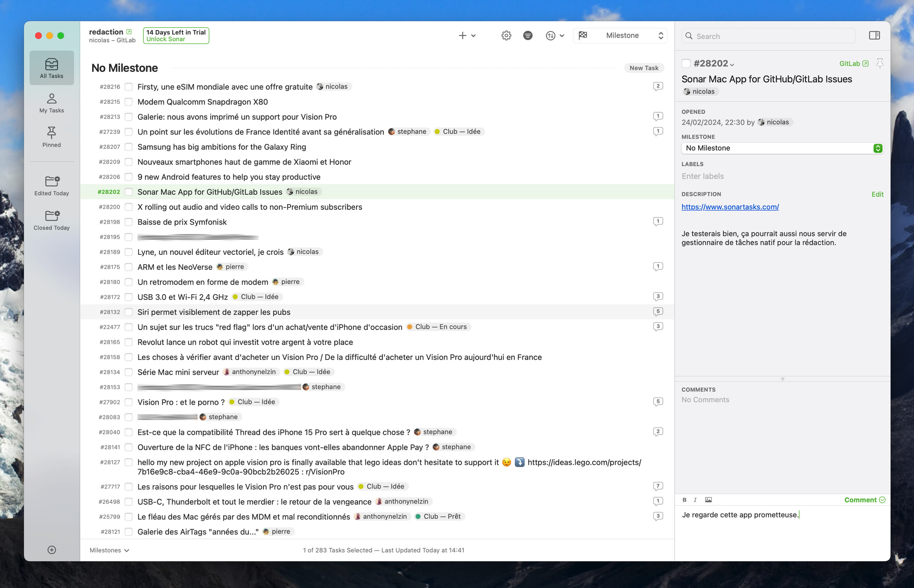Open the settings gear in the toolbar
This screenshot has width=914, height=588.
506,35
